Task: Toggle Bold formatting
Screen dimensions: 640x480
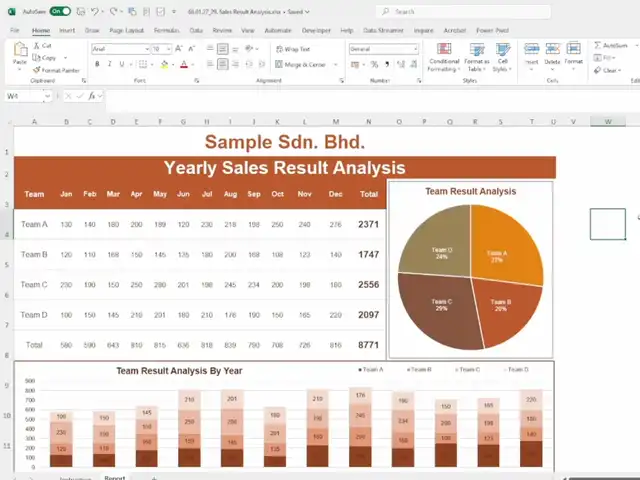Action: click(x=97, y=64)
